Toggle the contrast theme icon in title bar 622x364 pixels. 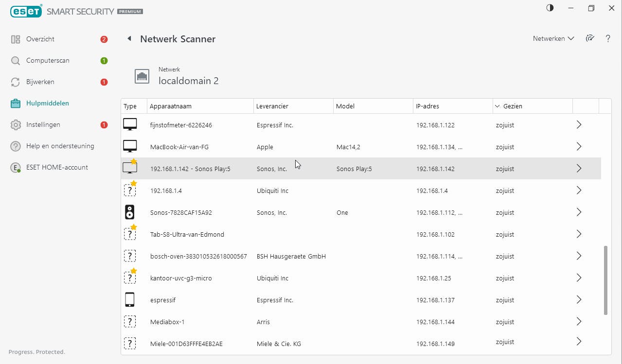point(550,8)
